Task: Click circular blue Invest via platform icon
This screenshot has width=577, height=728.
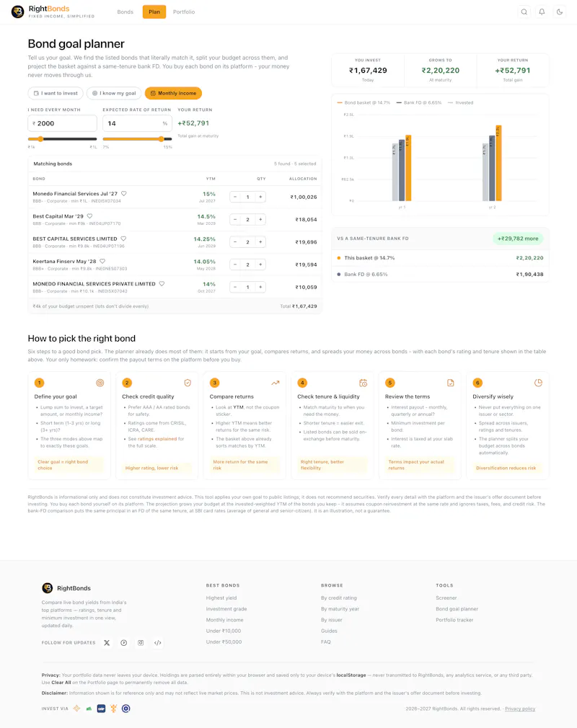Action: tap(126, 709)
